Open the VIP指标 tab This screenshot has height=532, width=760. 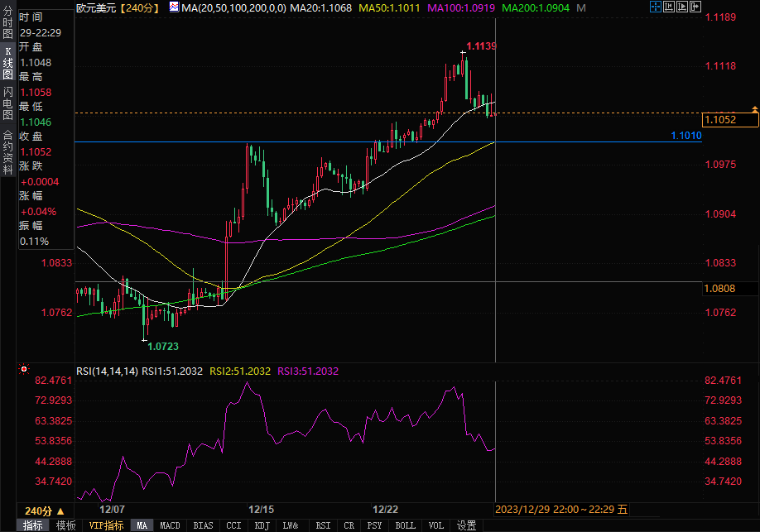(106, 525)
